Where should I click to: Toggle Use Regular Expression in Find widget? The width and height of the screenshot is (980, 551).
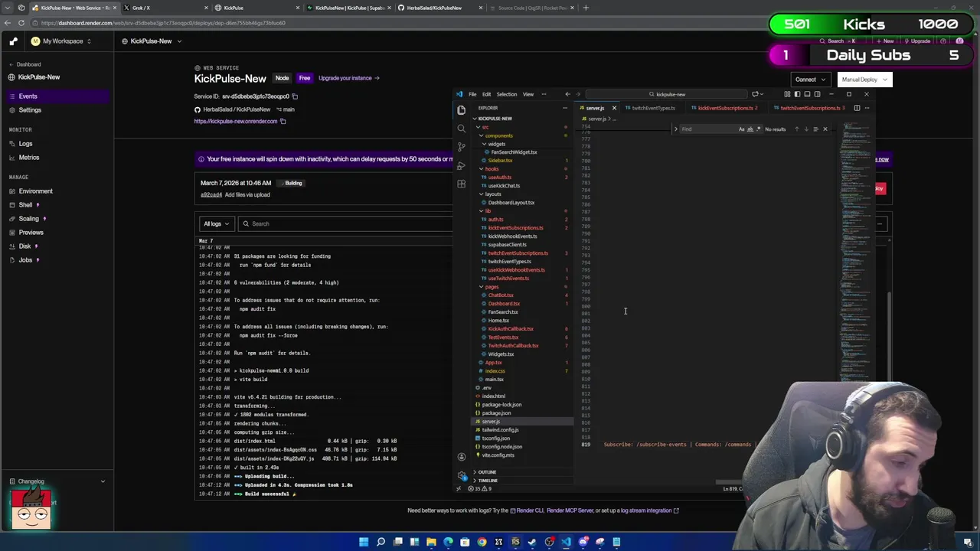(x=758, y=129)
